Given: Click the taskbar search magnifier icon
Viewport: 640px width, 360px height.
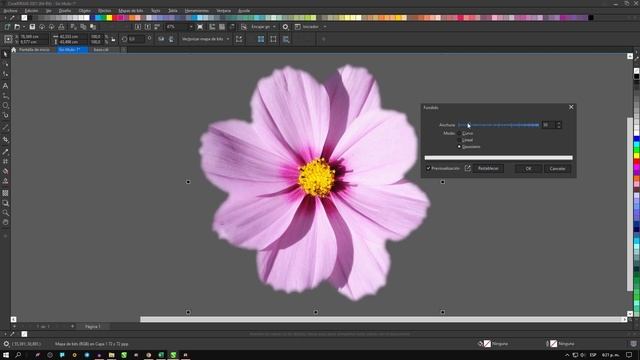Looking at the screenshot, I should (18, 355).
